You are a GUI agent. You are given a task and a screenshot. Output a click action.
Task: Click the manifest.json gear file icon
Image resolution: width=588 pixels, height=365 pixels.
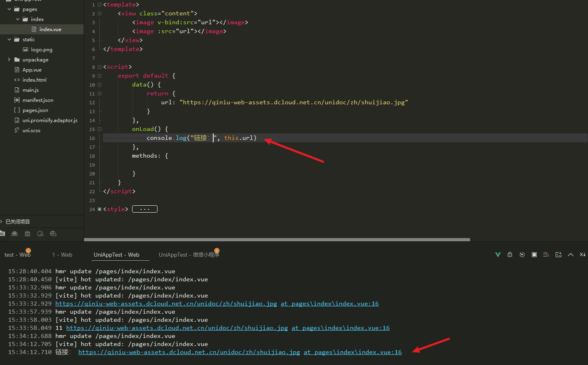pyautogui.click(x=17, y=100)
